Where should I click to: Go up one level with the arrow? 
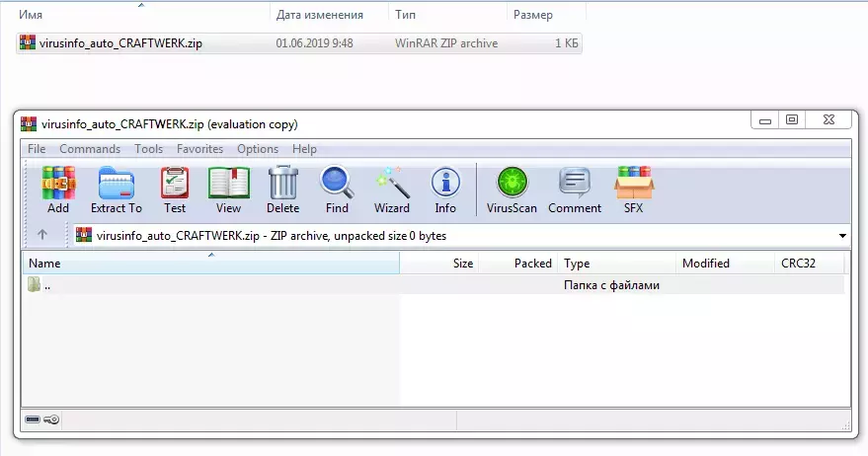42,235
